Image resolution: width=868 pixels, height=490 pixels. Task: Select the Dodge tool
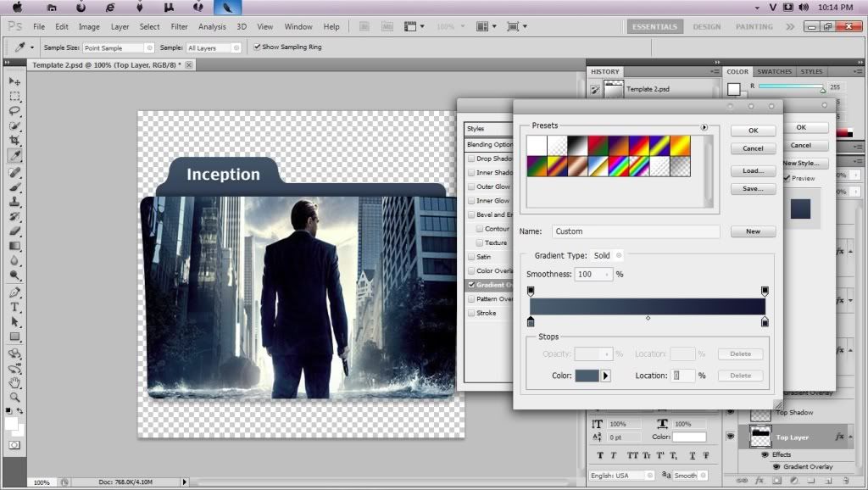click(14, 276)
